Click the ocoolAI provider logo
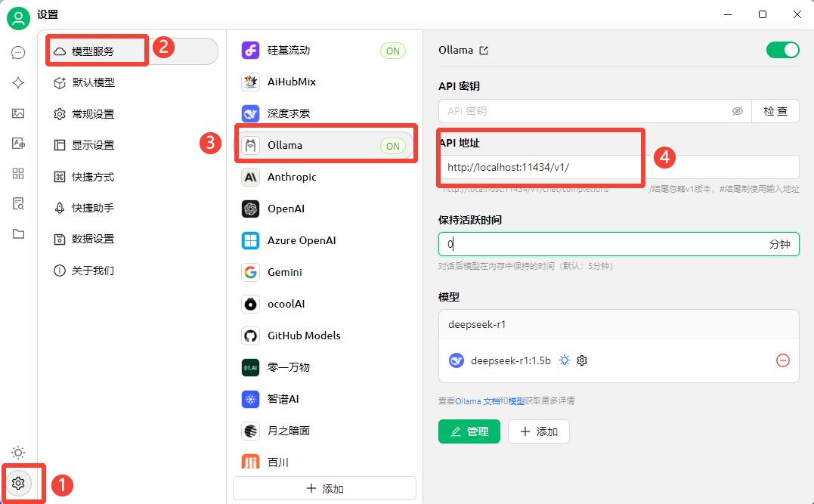Screen dimensions: 814x504 coord(250,304)
